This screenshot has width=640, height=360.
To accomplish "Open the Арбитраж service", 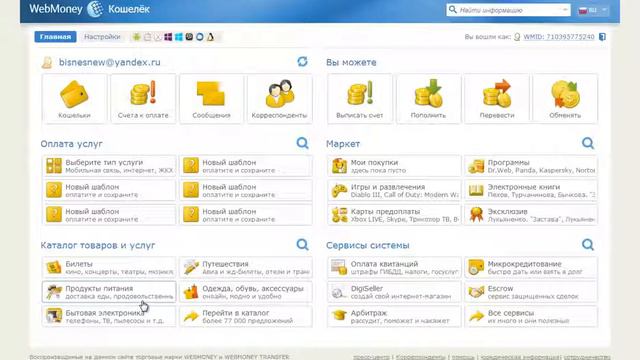I will tap(394, 316).
